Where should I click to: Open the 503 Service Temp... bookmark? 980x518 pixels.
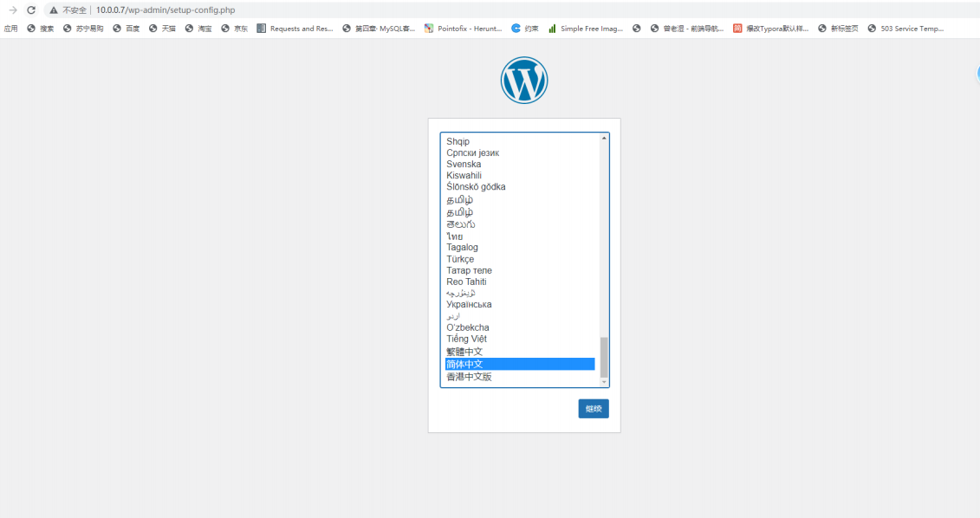click(x=905, y=28)
